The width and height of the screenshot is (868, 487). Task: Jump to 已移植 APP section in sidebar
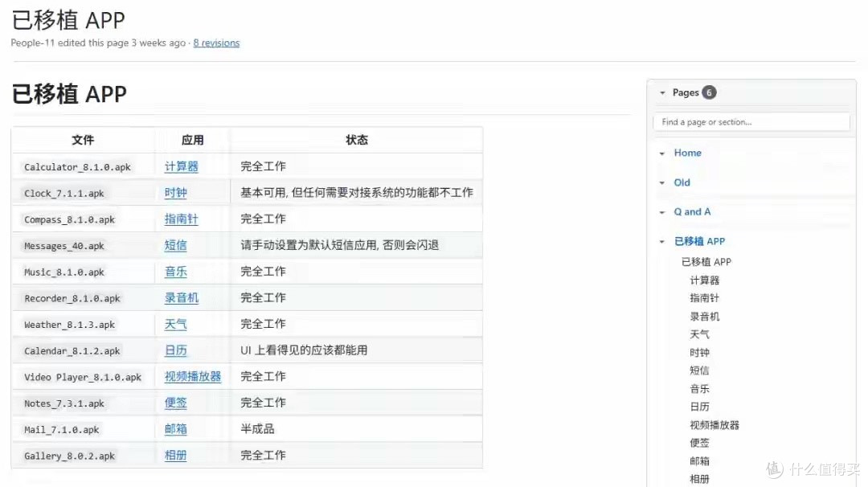(x=706, y=262)
